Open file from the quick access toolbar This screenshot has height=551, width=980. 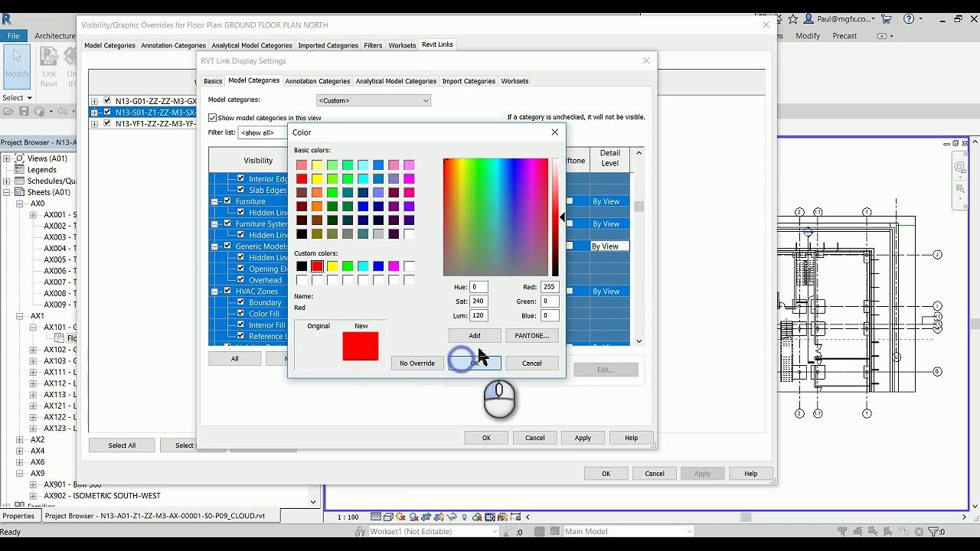8,111
